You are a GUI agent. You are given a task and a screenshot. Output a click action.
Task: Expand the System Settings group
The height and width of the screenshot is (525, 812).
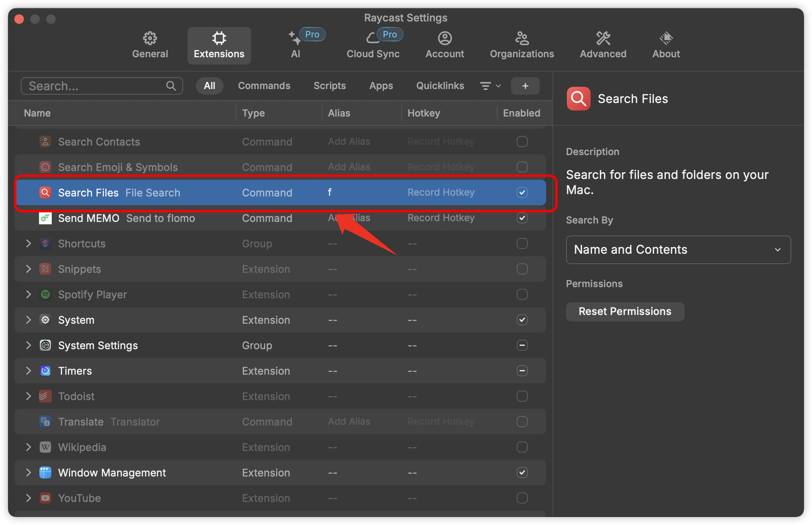(x=28, y=345)
